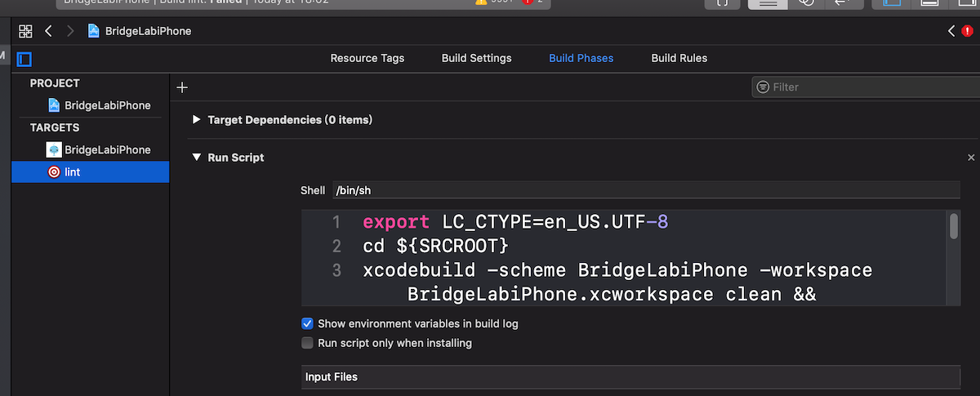The width and height of the screenshot is (980, 396).
Task: Switch to the Build Settings tab
Action: tap(477, 58)
